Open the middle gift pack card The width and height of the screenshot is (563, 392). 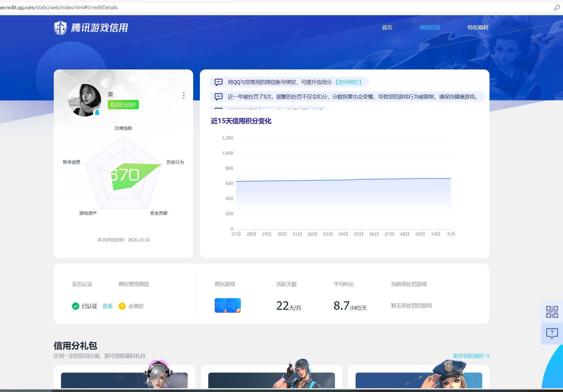click(x=272, y=376)
